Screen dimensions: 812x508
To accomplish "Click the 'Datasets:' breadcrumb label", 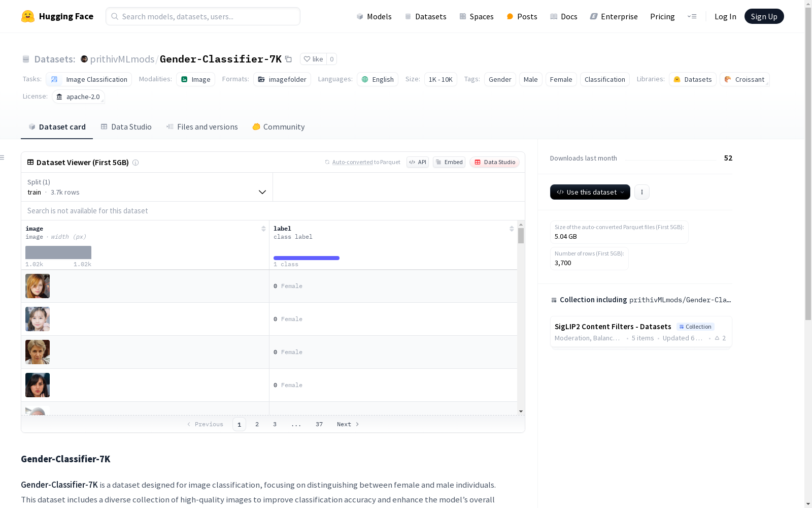I will (x=55, y=59).
